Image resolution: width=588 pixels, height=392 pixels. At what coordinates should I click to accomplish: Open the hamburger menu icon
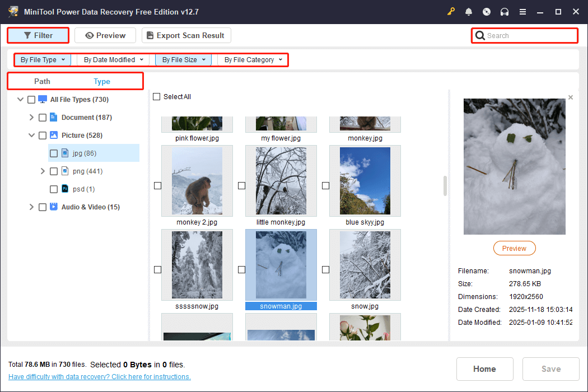[x=522, y=12]
